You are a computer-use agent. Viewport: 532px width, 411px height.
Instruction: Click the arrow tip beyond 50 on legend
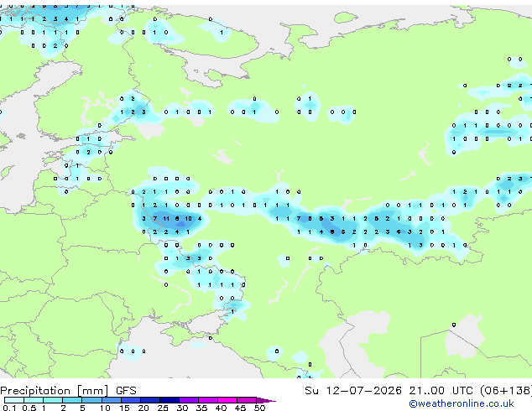click(266, 400)
